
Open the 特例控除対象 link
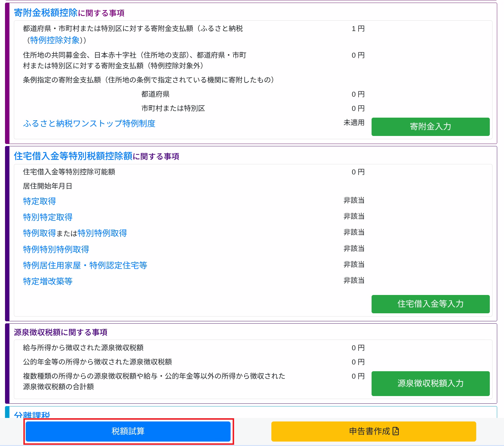[55, 40]
